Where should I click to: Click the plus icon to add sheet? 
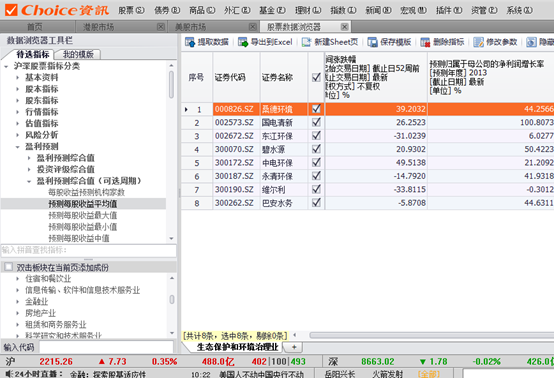294,347
